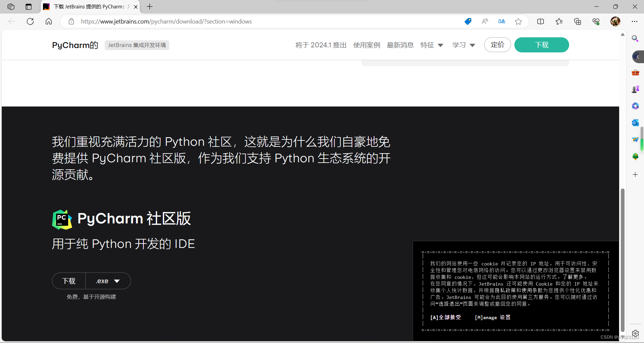Viewport: 644px width, 343px height.
Task: Open Outlook from the sidebar
Action: tap(635, 123)
